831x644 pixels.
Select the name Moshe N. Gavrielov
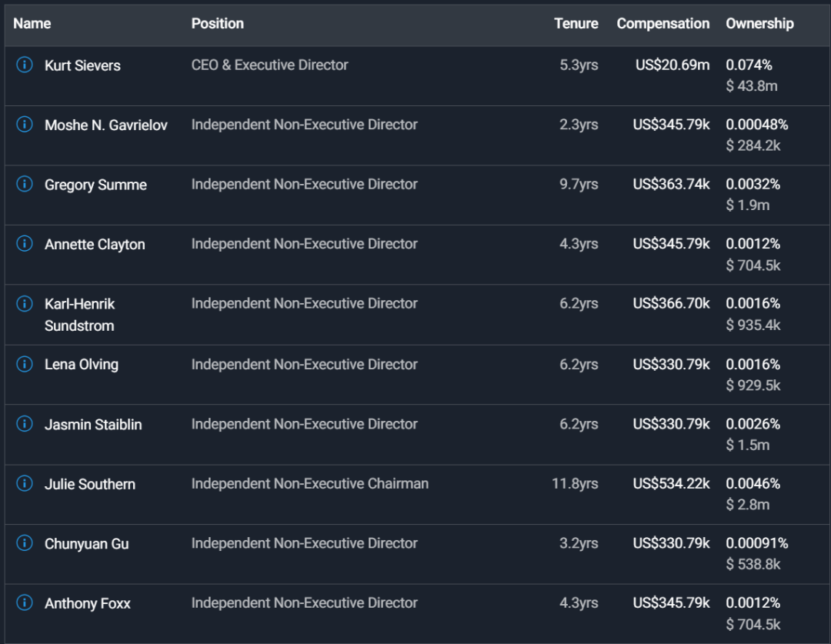point(106,125)
